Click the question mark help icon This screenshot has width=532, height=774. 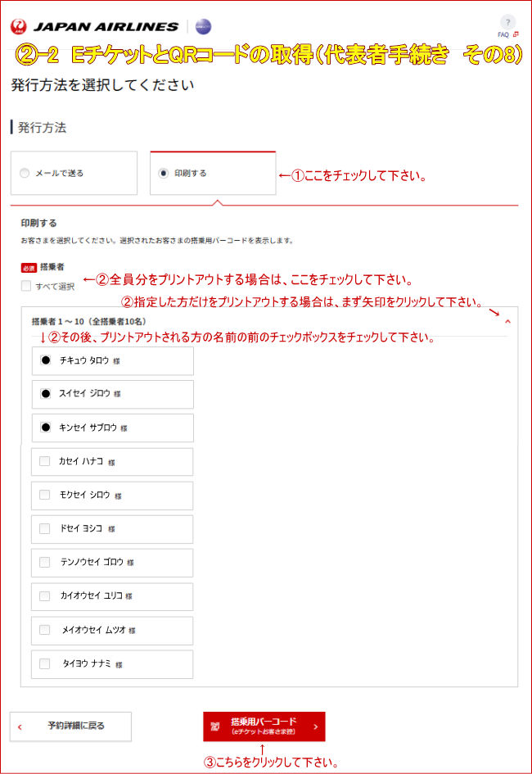pyautogui.click(x=508, y=22)
